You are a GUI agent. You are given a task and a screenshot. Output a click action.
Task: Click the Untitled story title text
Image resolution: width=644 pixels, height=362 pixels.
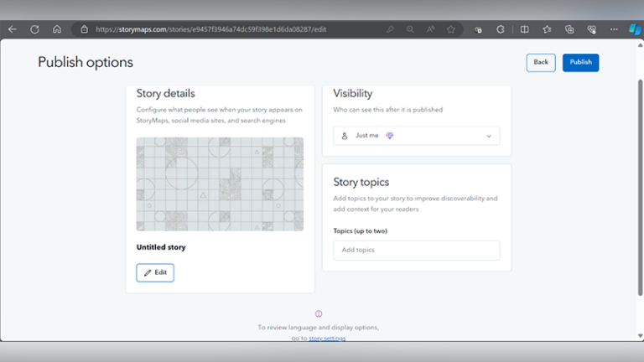pyautogui.click(x=161, y=247)
